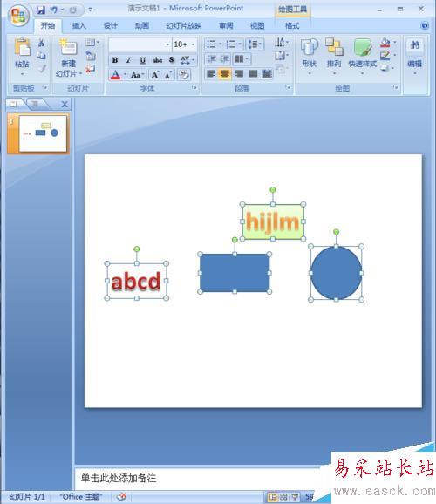Justify the text
Viewport: 436px width, 504px height.
coord(253,74)
